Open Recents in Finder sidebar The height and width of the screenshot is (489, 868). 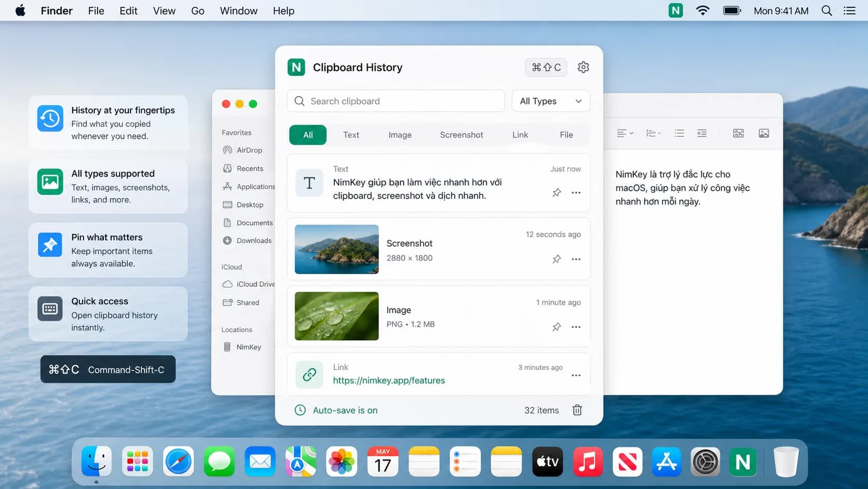[x=243, y=168]
